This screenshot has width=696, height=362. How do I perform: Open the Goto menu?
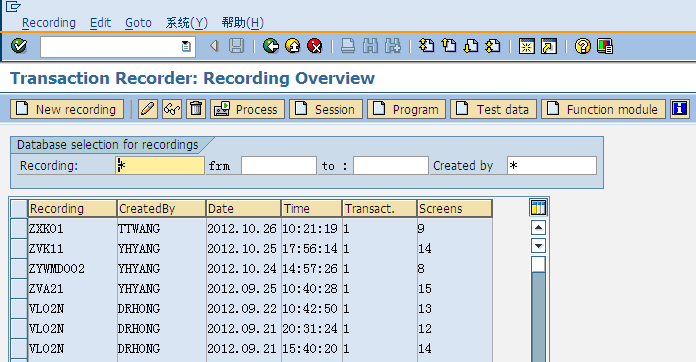[x=138, y=23]
